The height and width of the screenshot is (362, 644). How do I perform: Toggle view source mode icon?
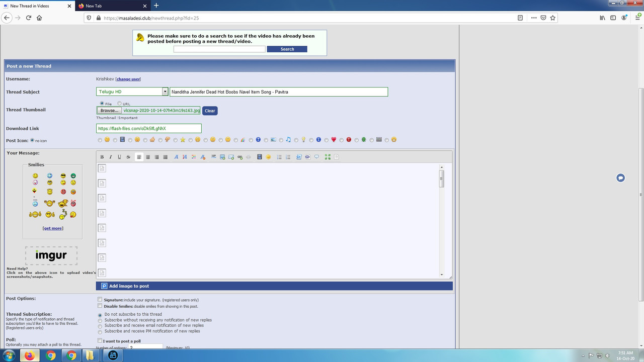coord(336,157)
